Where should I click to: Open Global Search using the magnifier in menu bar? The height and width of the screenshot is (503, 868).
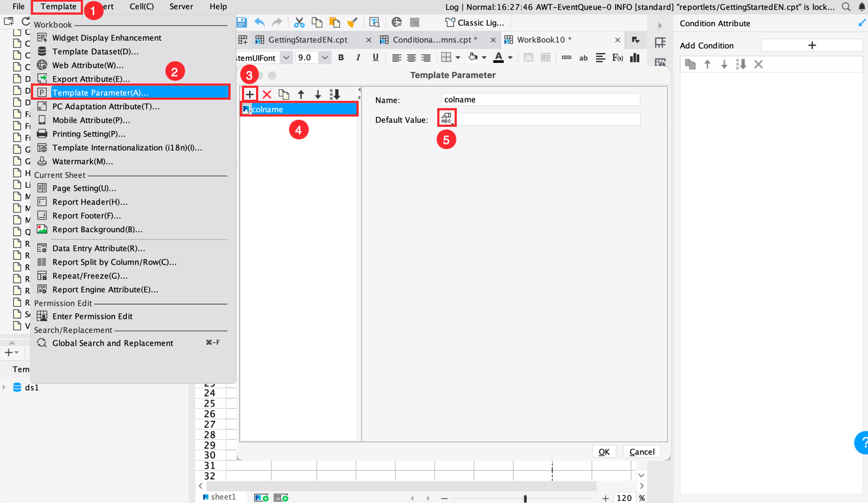click(x=846, y=7)
